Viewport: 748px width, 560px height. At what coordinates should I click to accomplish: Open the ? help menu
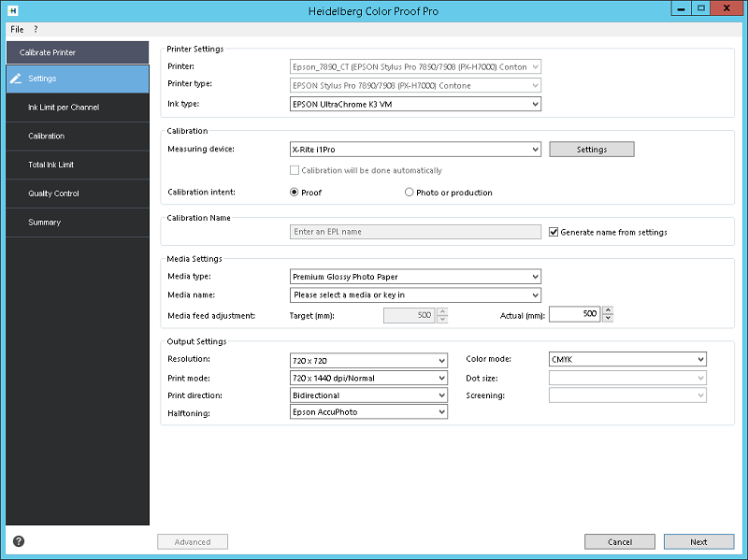click(x=36, y=29)
